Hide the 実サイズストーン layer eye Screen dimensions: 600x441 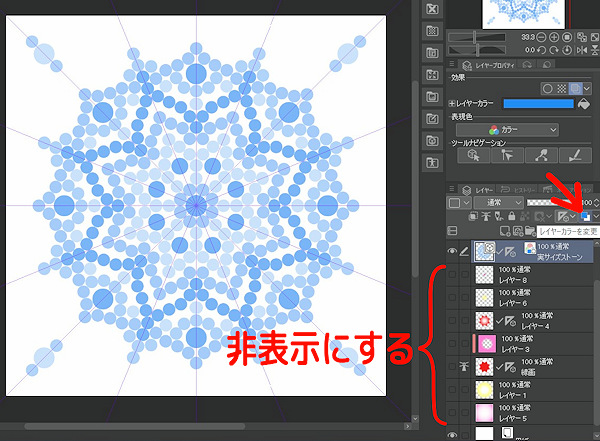pos(452,252)
